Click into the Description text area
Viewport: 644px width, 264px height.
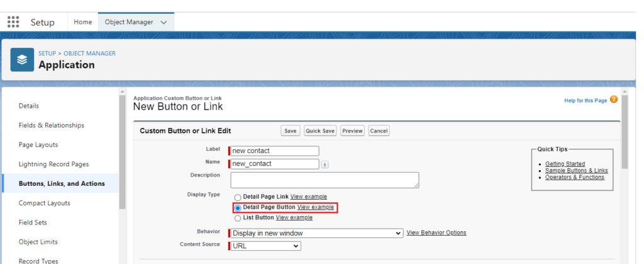click(x=325, y=180)
